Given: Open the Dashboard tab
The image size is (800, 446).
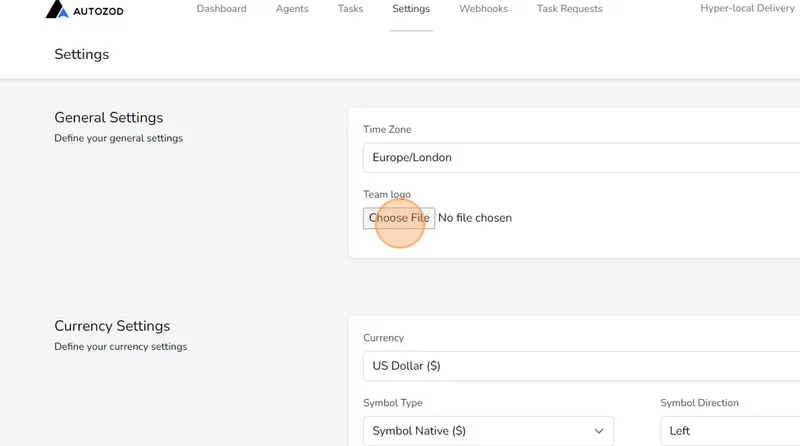Looking at the screenshot, I should click(221, 9).
